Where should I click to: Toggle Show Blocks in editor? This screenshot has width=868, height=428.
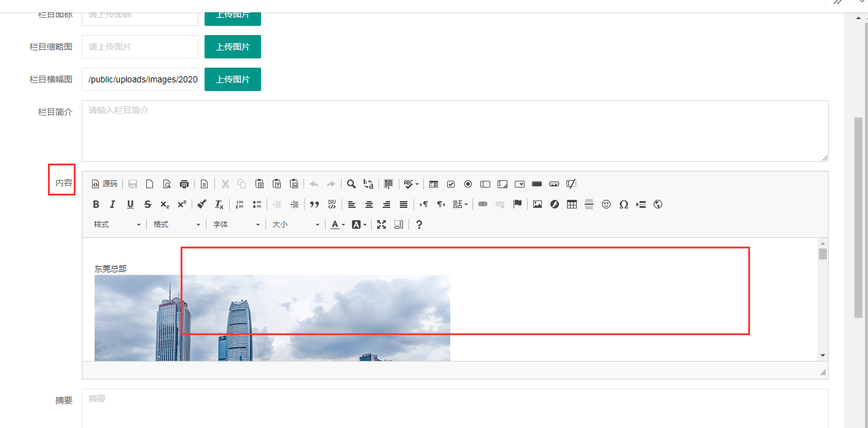(x=399, y=224)
